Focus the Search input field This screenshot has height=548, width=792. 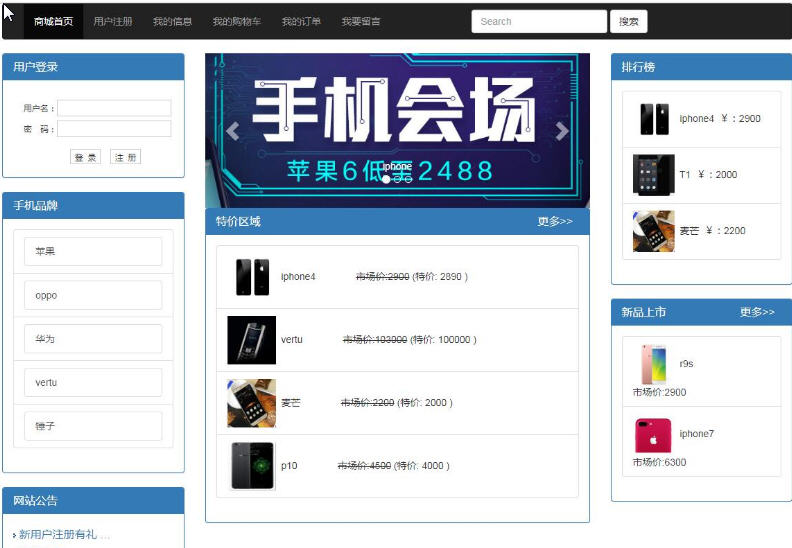tap(539, 21)
